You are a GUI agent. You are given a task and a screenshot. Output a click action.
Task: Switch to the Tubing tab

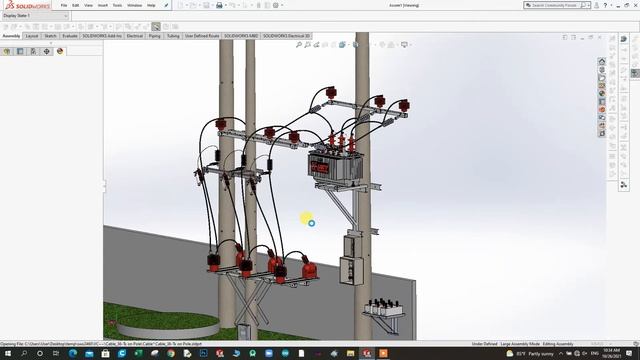coord(173,36)
